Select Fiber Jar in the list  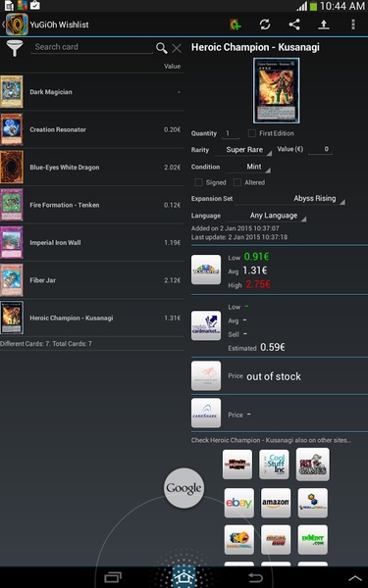pyautogui.click(x=92, y=280)
